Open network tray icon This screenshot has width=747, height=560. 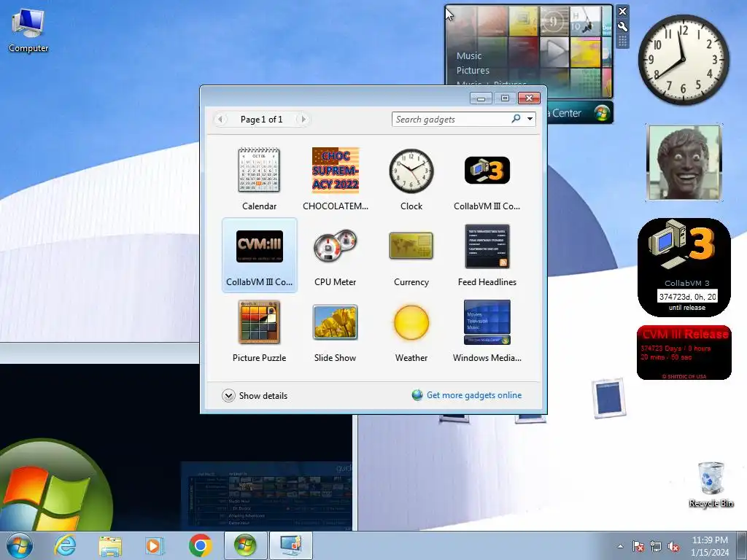pos(656,546)
